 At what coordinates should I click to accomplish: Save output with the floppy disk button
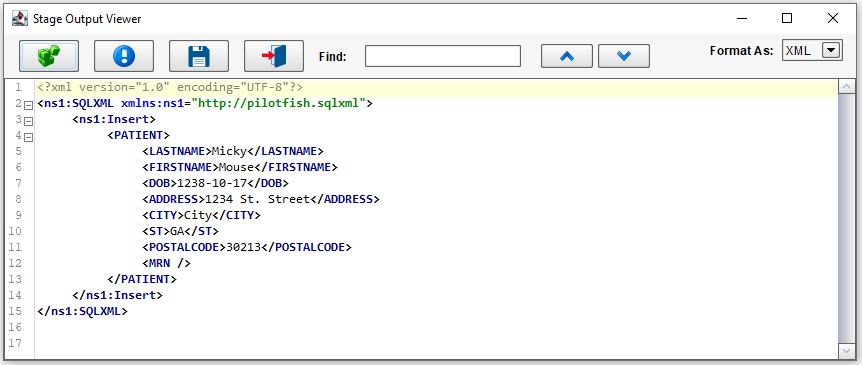[x=198, y=56]
